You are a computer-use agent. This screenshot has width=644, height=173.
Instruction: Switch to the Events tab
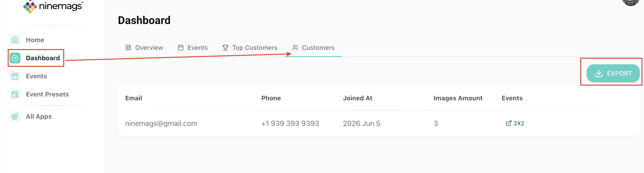coord(193,48)
